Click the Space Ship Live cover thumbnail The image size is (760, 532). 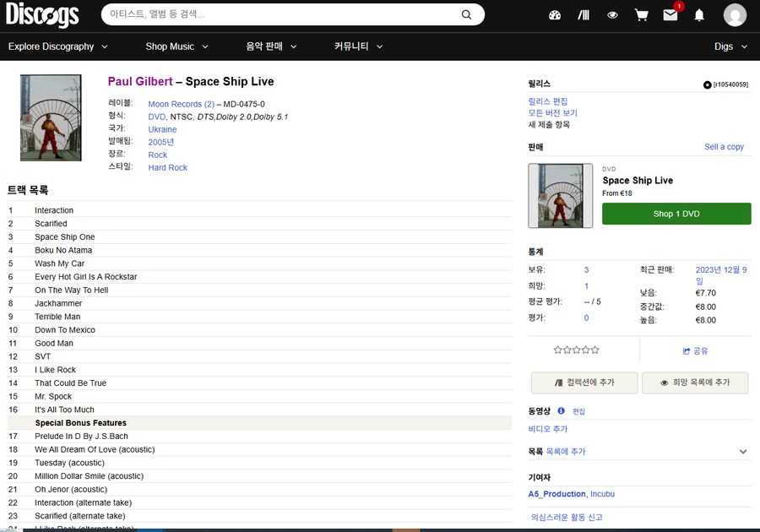pyautogui.click(x=51, y=118)
